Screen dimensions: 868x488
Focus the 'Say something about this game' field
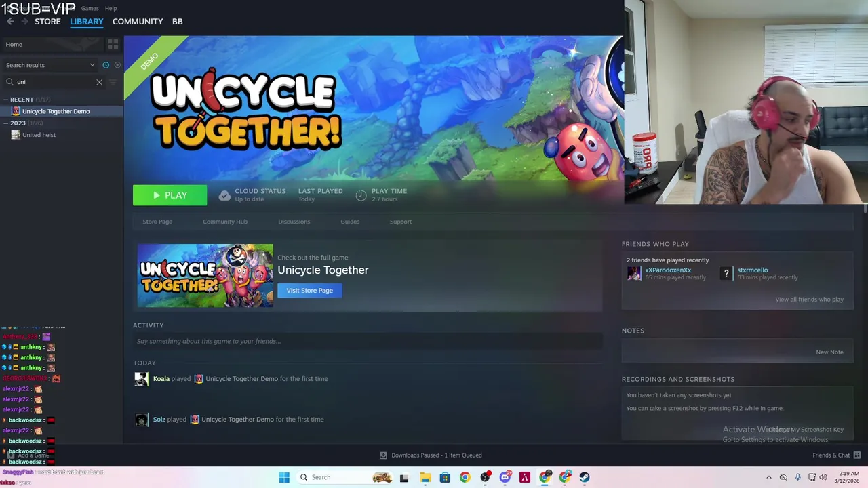[368, 342]
